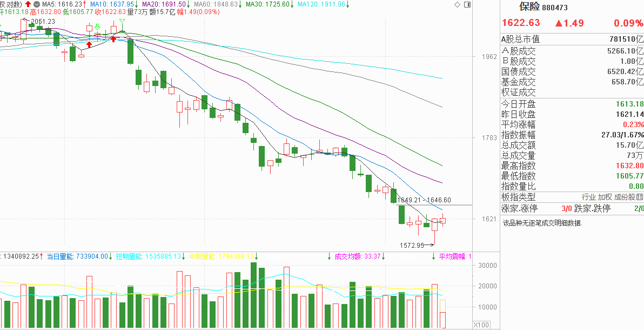Select the MA5 indicator label
Screen dimensions: 644x330
coord(63,4)
